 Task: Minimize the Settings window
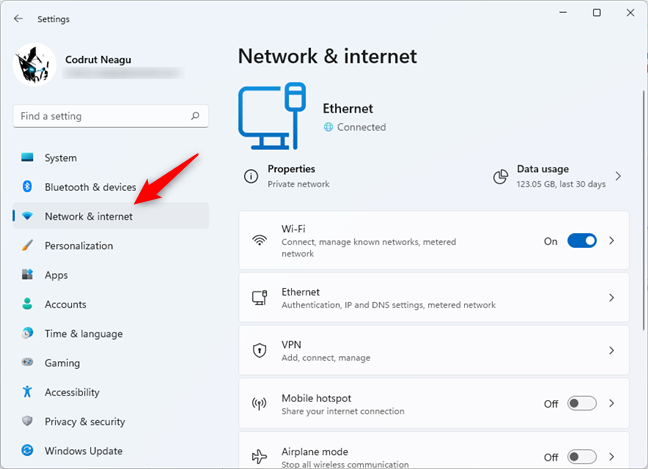coord(563,13)
